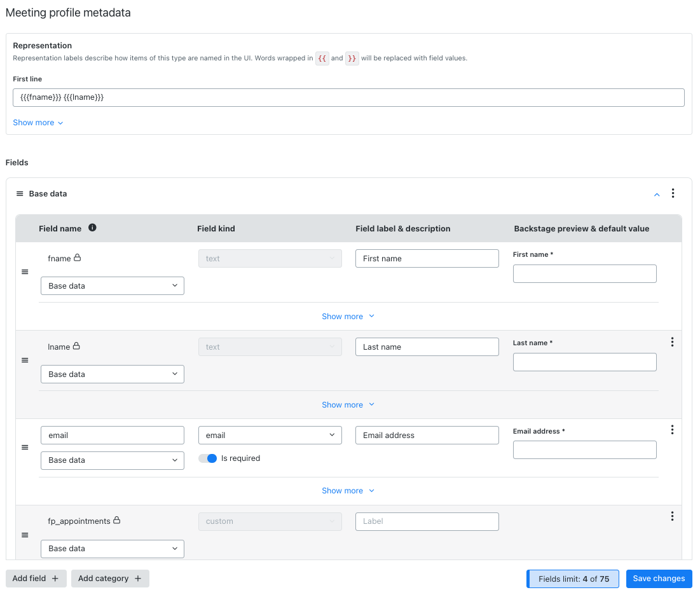Click the First name default value box
Viewport: 700px width, 597px height.
585,274
